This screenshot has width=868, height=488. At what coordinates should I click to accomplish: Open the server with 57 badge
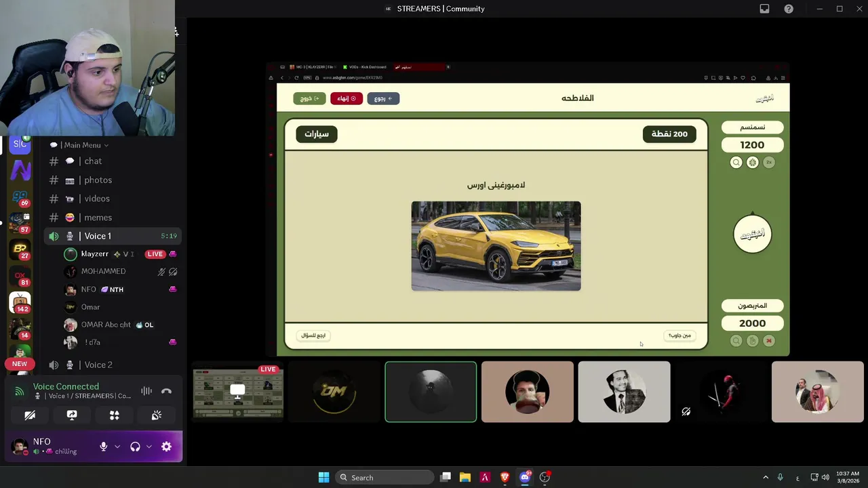point(20,224)
